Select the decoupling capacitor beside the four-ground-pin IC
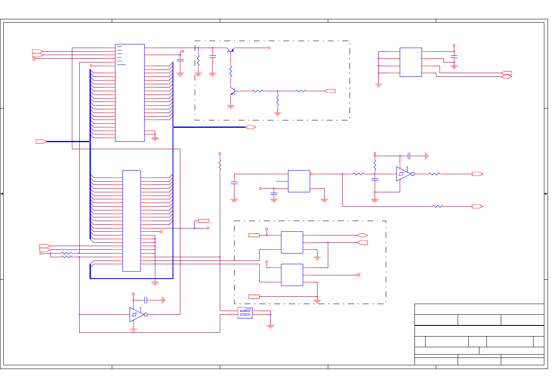This screenshot has height=392, width=555. coord(454,57)
